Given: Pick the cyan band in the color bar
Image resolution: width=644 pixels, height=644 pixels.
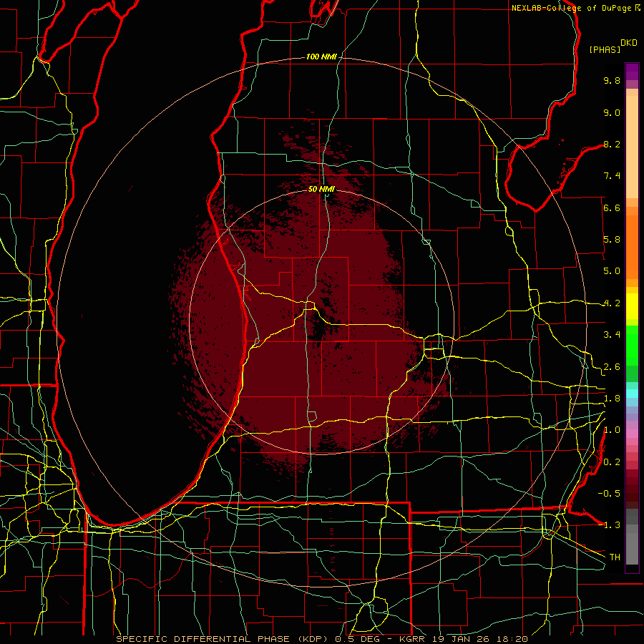Looking at the screenshot, I should tap(632, 394).
